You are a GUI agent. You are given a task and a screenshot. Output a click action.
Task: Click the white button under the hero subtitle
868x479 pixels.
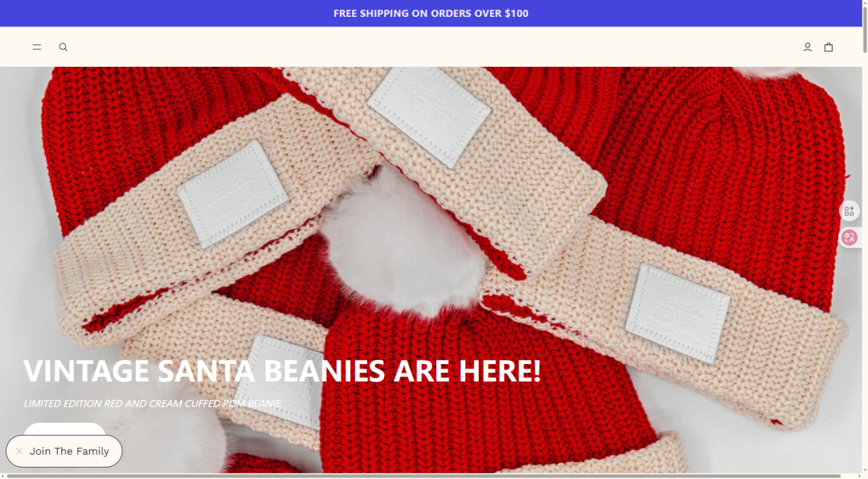click(64, 428)
